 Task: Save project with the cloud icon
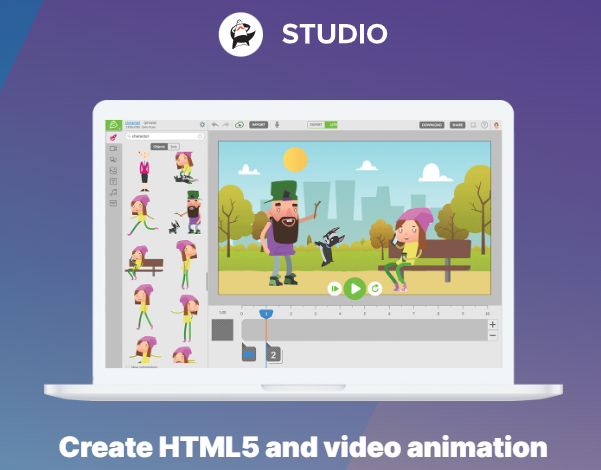(240, 125)
